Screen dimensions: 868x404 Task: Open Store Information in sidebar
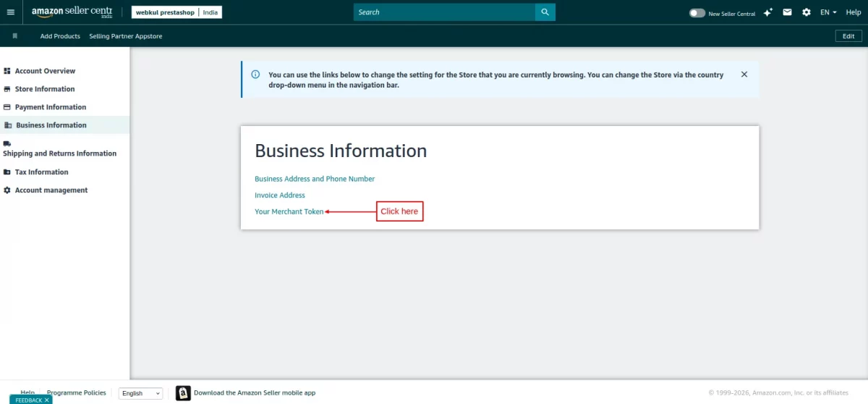45,89
